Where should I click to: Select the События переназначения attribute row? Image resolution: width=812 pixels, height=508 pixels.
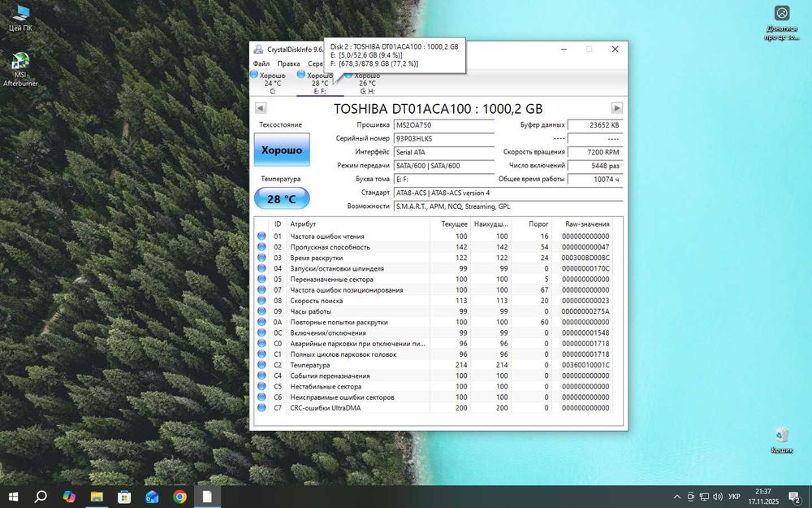(x=435, y=376)
